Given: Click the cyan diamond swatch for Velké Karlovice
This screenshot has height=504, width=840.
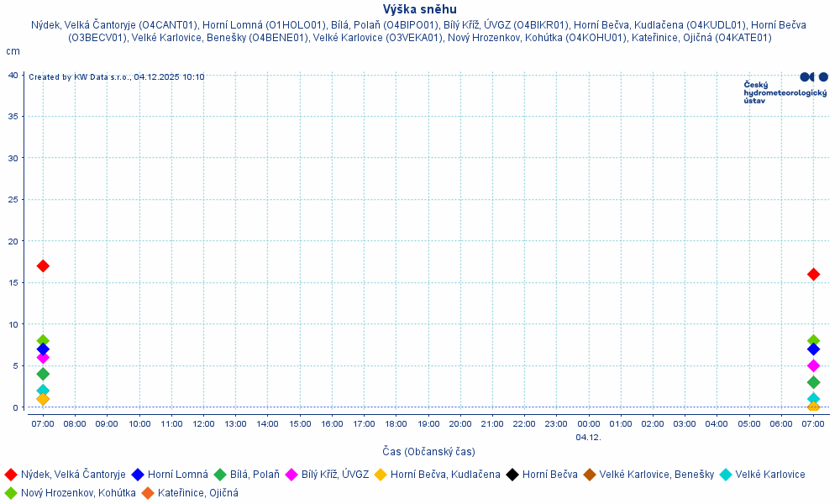Looking at the screenshot, I should (725, 475).
